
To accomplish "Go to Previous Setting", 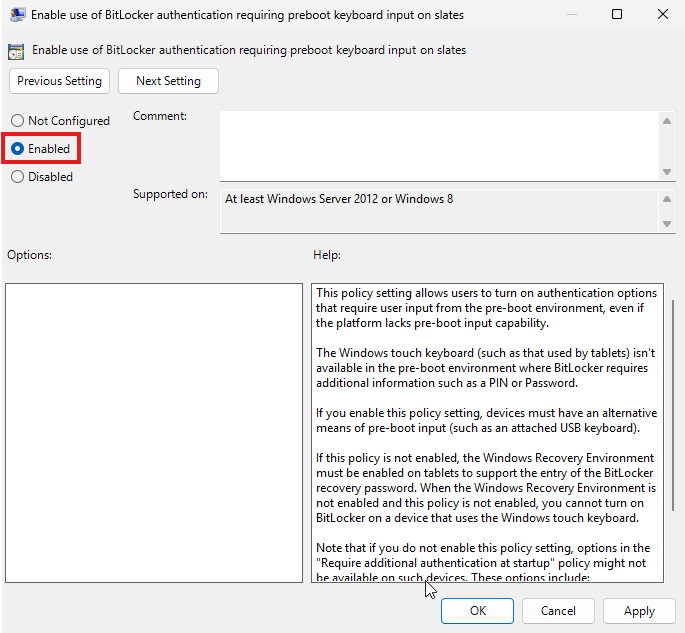I will (x=59, y=81).
